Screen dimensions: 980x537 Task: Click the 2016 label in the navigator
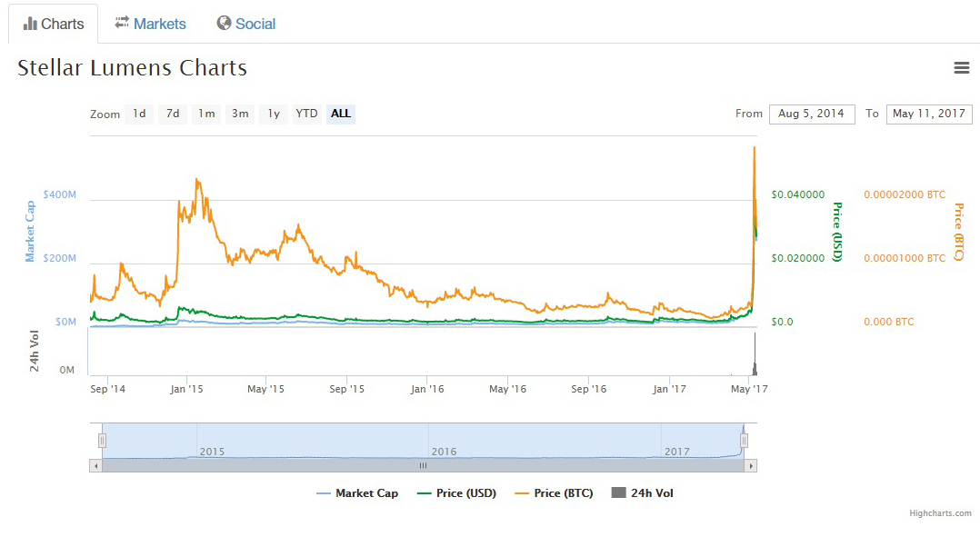(x=444, y=452)
